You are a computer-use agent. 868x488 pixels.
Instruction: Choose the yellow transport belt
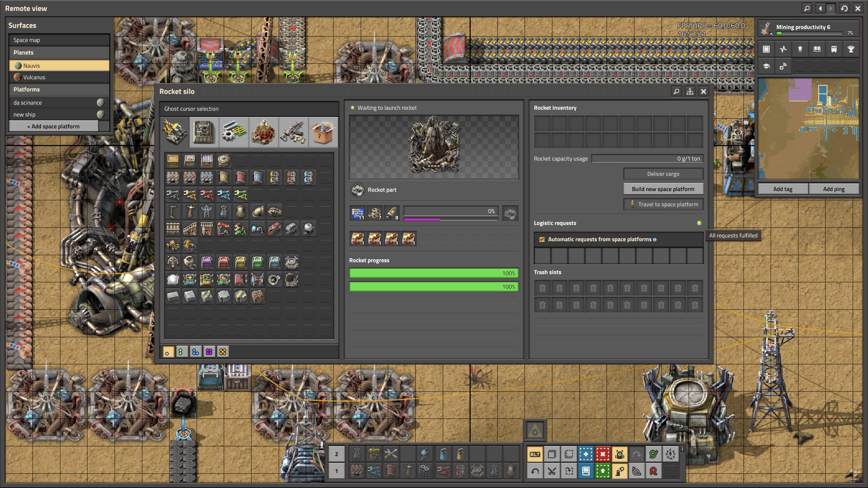coord(173,177)
